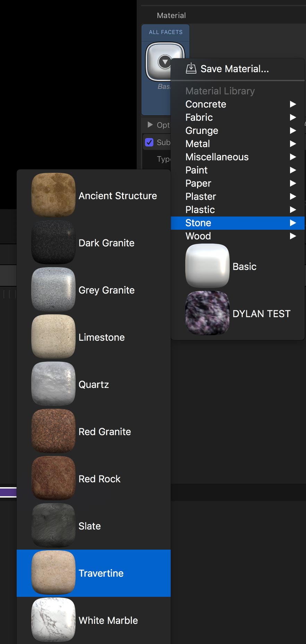The image size is (306, 644).
Task: Select the DYLAN TEST material thumbnail
Action: 207,313
